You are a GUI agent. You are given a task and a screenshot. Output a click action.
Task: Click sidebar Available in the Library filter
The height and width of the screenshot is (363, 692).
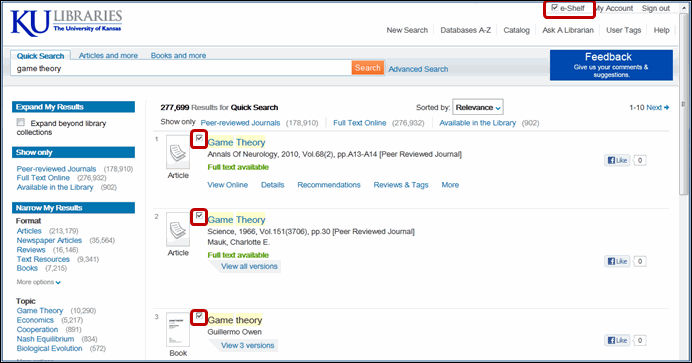[x=55, y=187]
